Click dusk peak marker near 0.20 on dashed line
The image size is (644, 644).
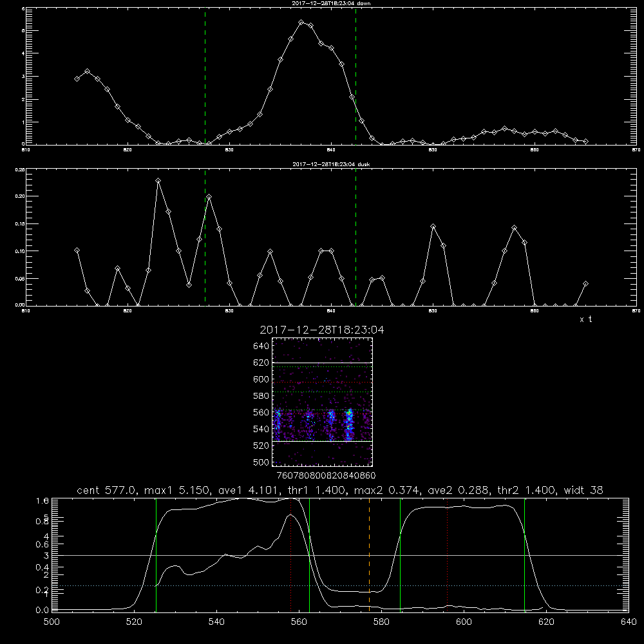(209, 197)
